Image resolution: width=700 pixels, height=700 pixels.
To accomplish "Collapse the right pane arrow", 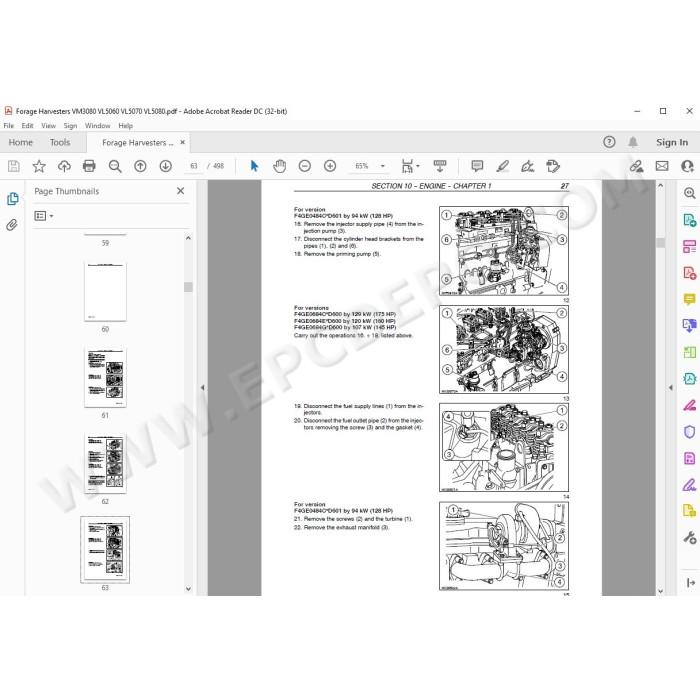I will click(x=671, y=388).
